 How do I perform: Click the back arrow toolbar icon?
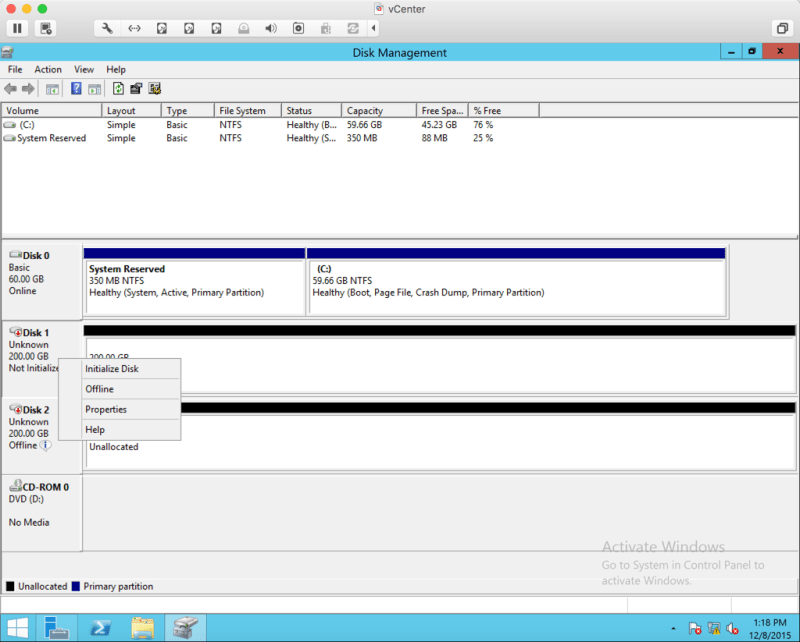click(x=11, y=89)
